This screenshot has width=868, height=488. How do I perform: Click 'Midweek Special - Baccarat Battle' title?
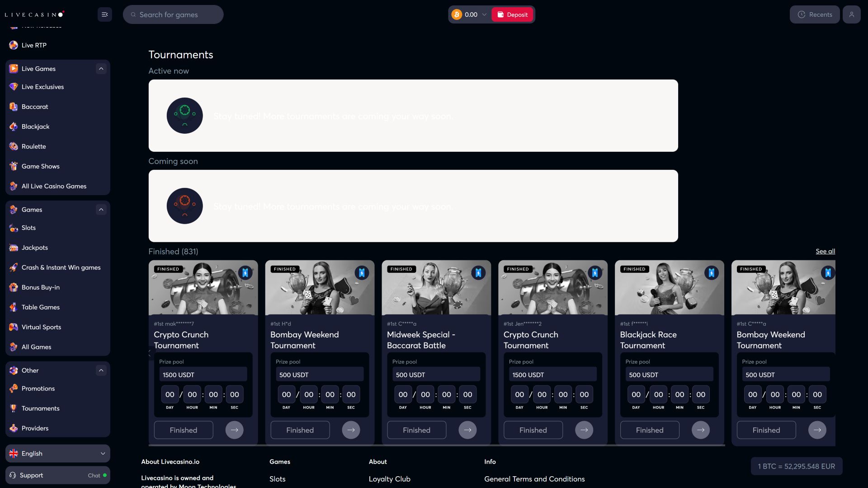(421, 340)
